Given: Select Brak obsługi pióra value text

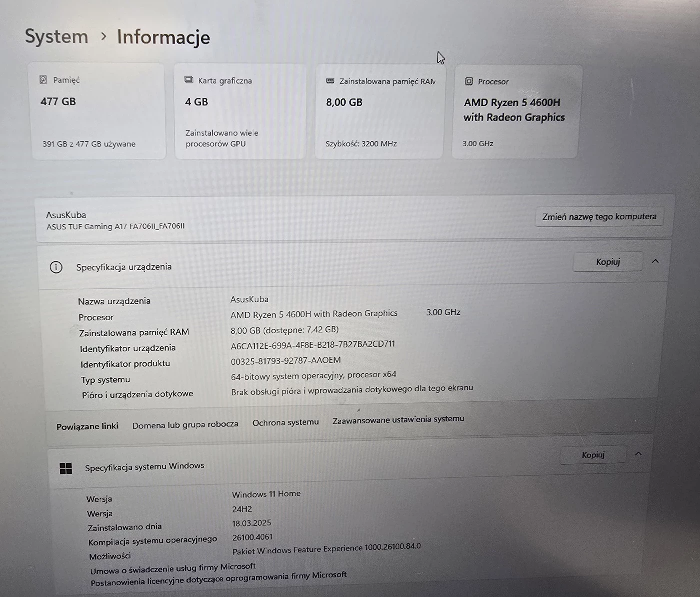Looking at the screenshot, I should pyautogui.click(x=352, y=390).
